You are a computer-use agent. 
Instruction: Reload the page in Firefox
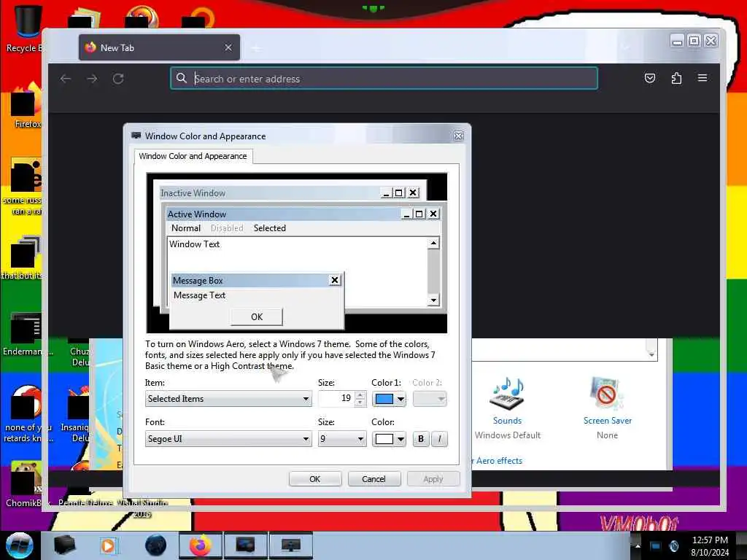click(118, 79)
